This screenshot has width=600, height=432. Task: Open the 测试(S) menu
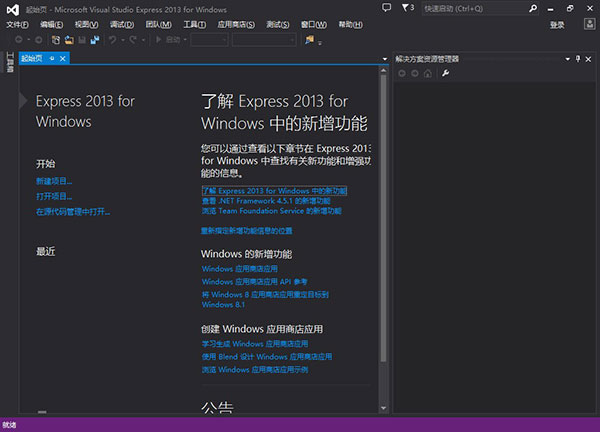point(278,24)
